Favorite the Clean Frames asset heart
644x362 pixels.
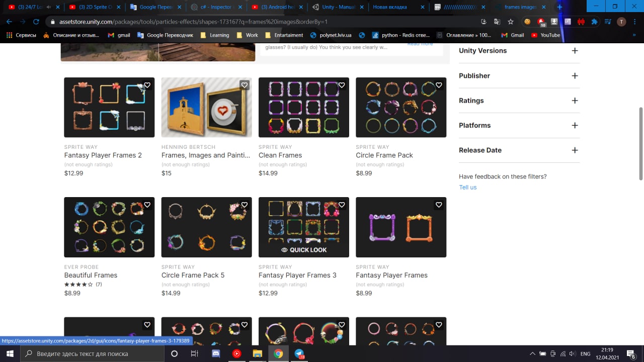click(x=342, y=85)
